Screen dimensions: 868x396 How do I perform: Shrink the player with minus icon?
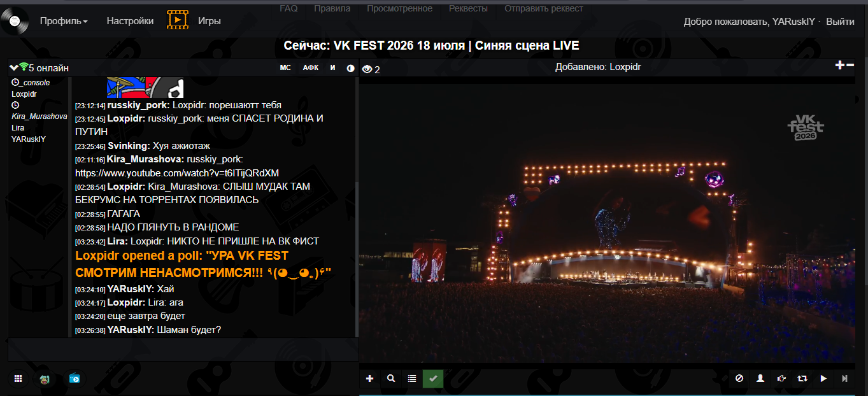[x=850, y=65]
